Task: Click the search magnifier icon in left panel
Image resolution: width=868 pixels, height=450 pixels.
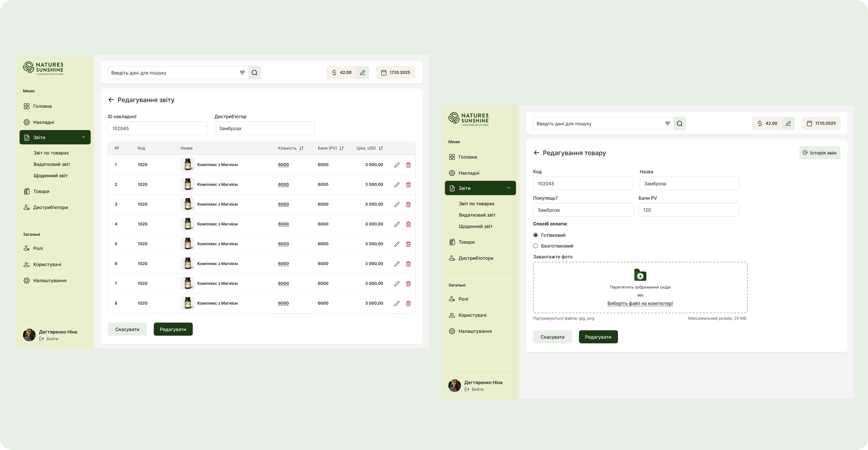Action: 254,73
